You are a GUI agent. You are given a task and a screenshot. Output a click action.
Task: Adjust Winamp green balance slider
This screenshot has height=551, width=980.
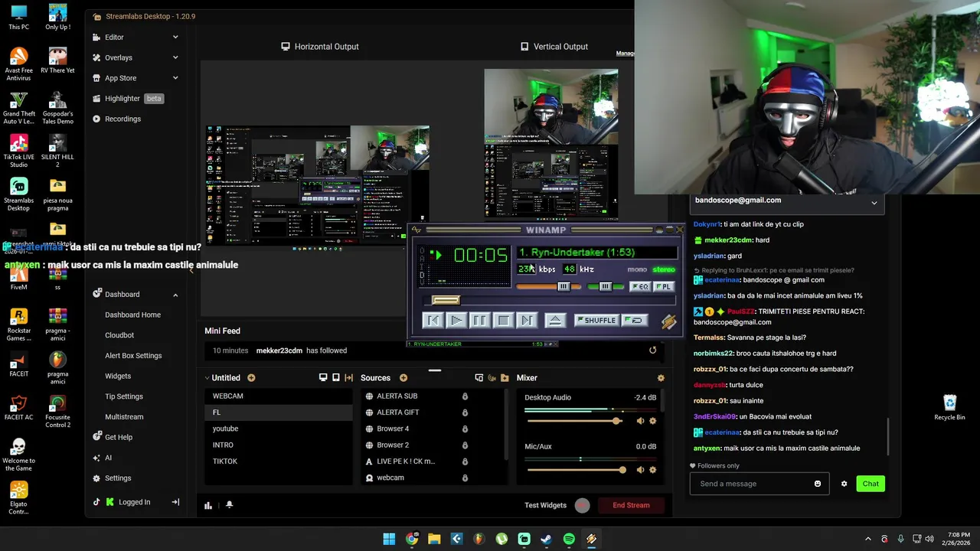tap(606, 287)
